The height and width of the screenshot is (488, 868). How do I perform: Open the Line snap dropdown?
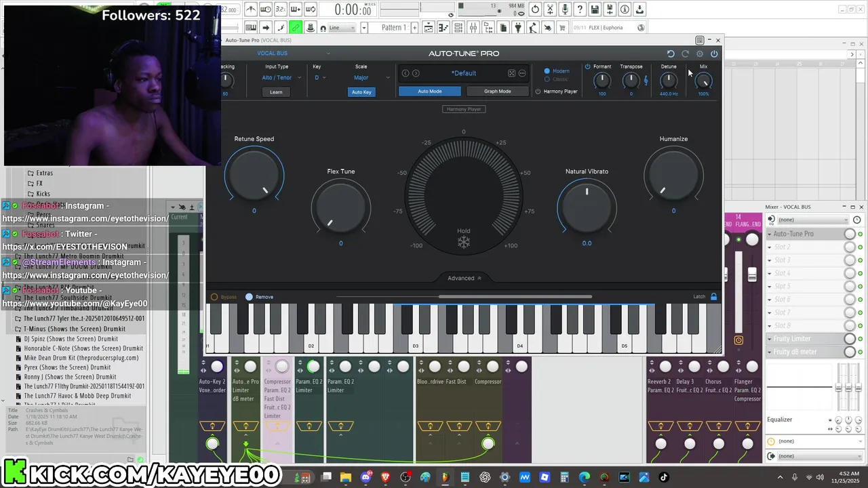(342, 28)
